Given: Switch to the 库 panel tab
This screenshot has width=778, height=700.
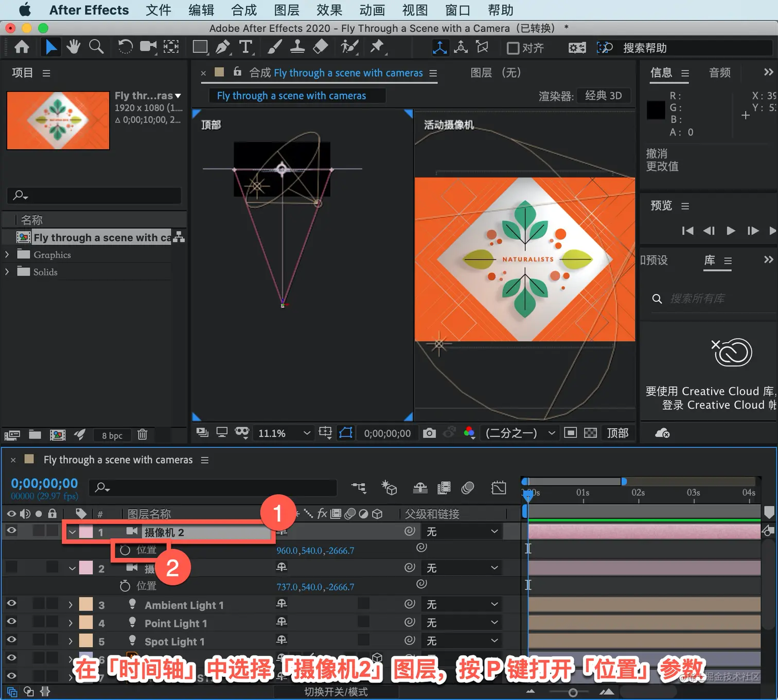Looking at the screenshot, I should coord(710,260).
